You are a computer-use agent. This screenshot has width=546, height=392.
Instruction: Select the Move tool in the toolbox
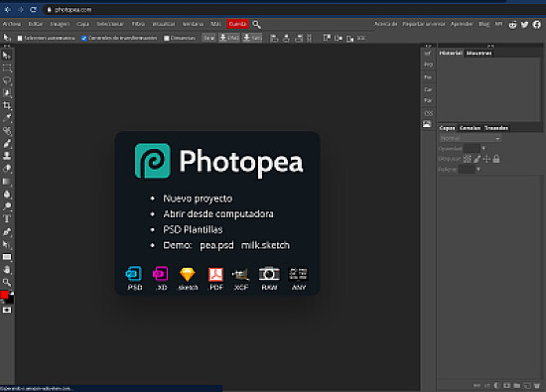[7, 56]
